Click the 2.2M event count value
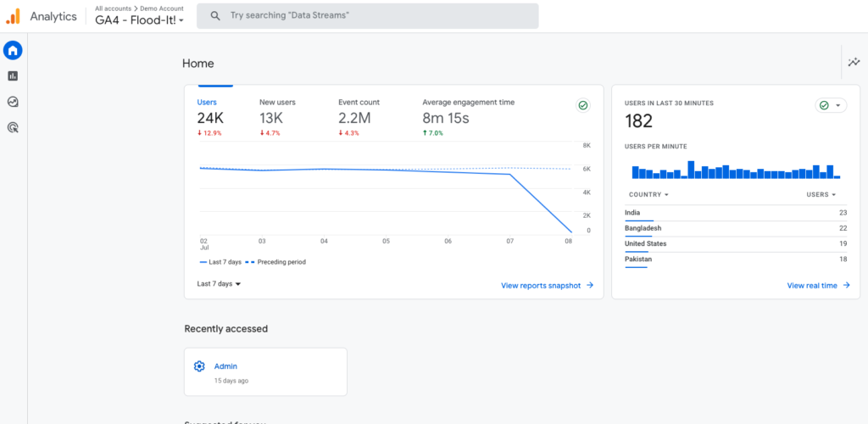868x424 pixels. pyautogui.click(x=354, y=118)
